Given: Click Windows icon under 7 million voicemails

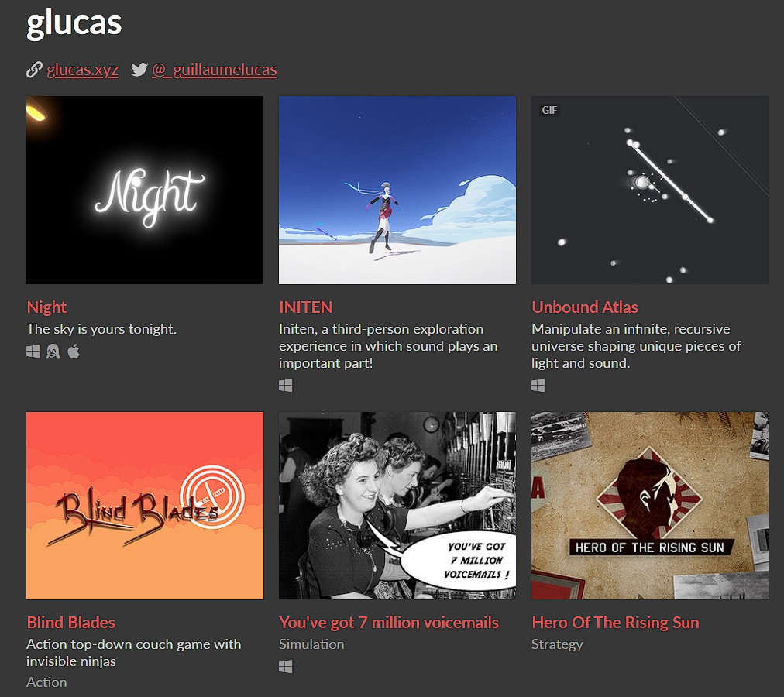Looking at the screenshot, I should [286, 667].
